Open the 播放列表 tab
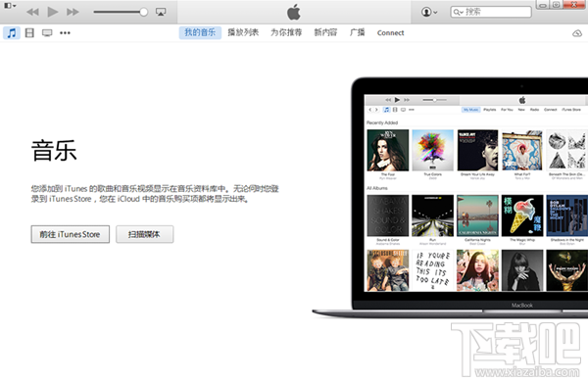This screenshot has height=382, width=588. (x=243, y=32)
